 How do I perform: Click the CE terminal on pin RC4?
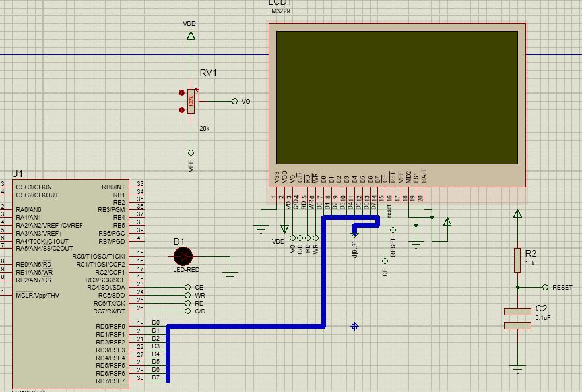(x=188, y=287)
